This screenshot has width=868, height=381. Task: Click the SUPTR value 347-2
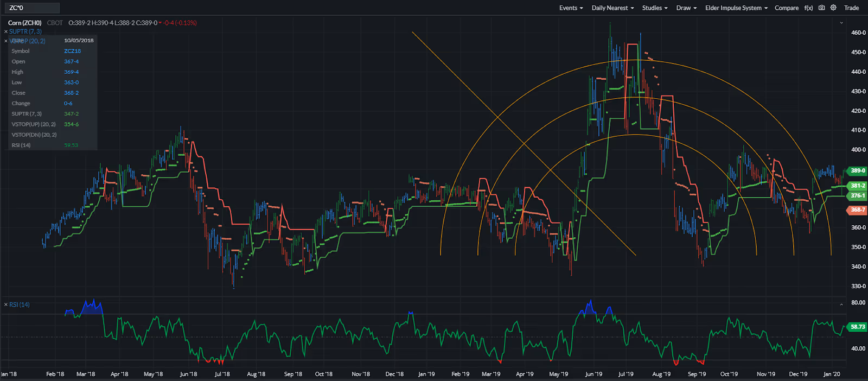(71, 113)
